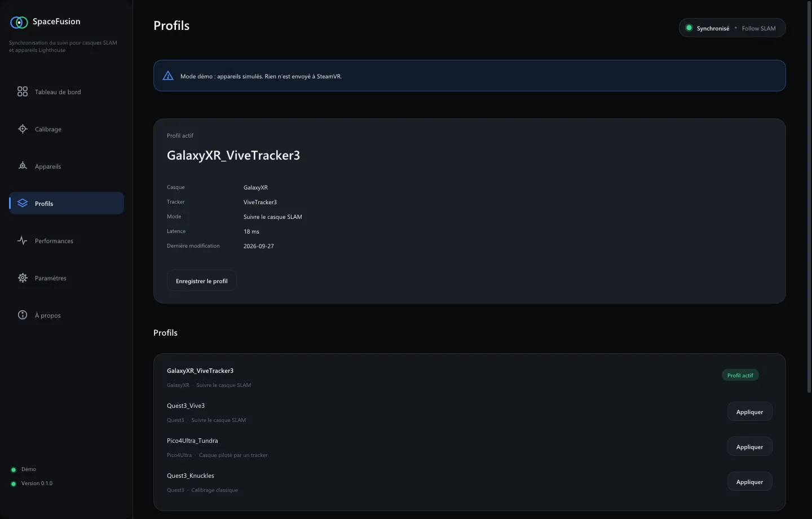Click the Latence value 18 ms
The image size is (812, 519).
pos(251,231)
